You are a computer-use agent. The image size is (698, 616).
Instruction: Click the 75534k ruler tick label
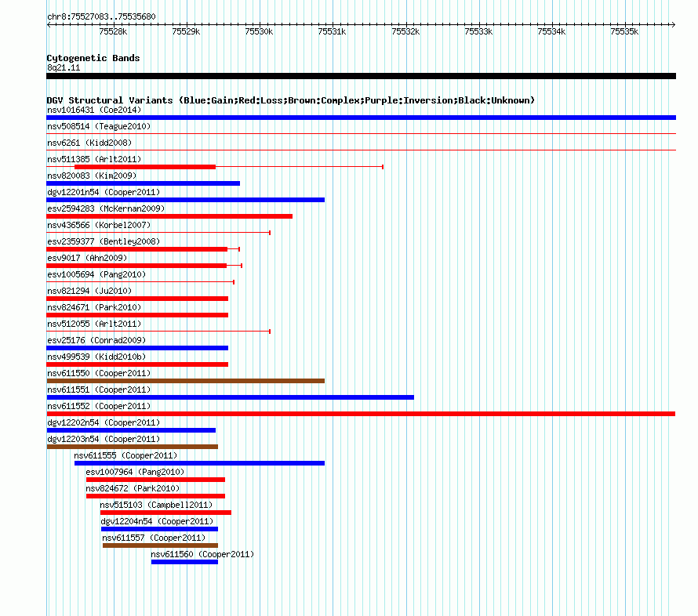(551, 31)
